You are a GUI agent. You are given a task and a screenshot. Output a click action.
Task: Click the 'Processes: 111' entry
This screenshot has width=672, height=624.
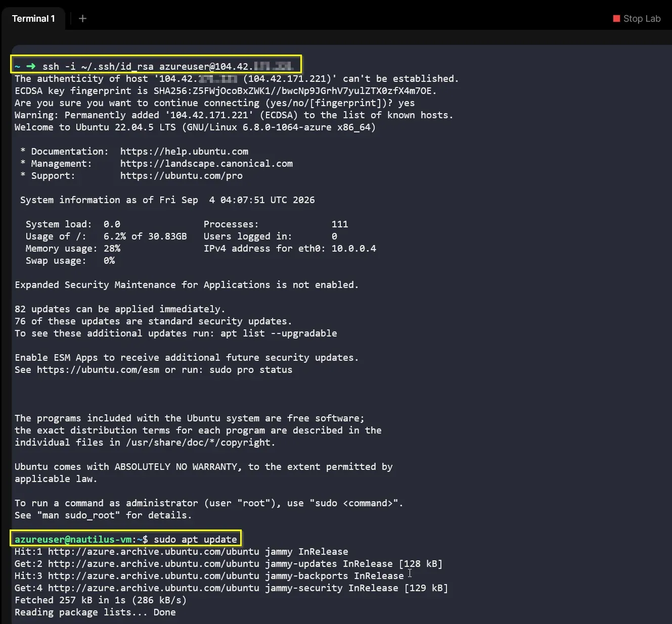(x=276, y=224)
